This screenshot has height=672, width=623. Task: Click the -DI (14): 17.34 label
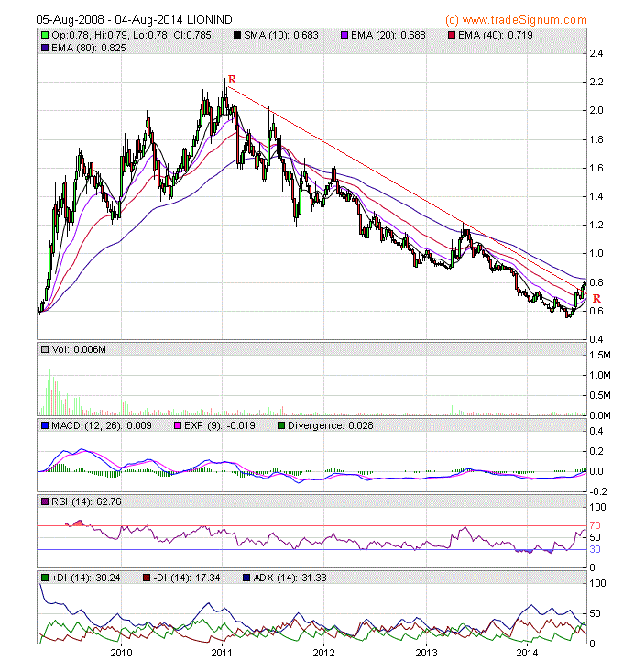tap(187, 578)
